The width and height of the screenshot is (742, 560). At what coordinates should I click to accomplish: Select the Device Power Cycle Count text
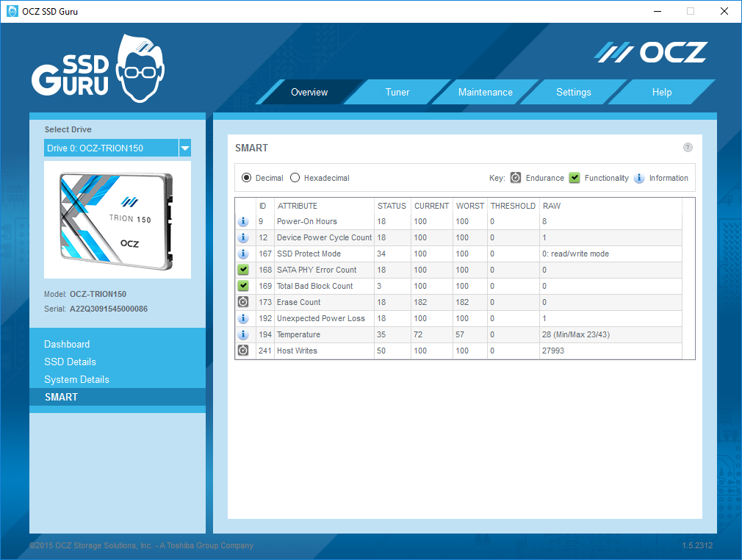(324, 237)
